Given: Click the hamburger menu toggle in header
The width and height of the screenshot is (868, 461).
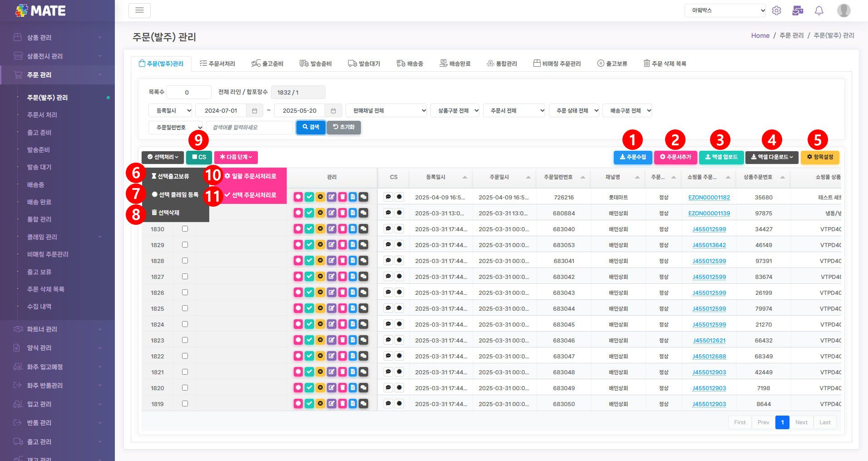Looking at the screenshot, I should [139, 10].
